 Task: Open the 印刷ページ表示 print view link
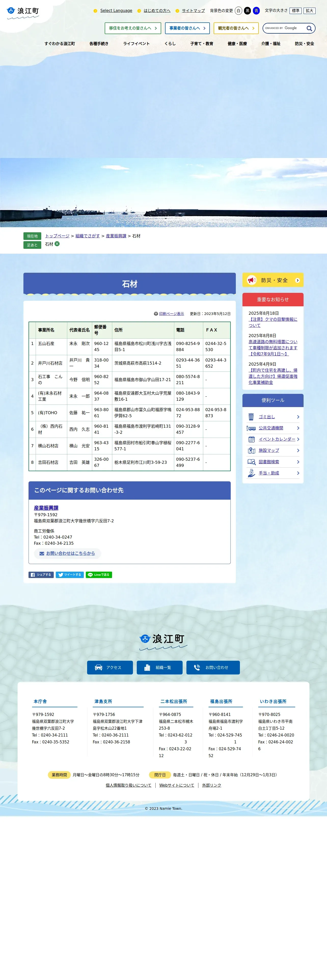[171, 314]
